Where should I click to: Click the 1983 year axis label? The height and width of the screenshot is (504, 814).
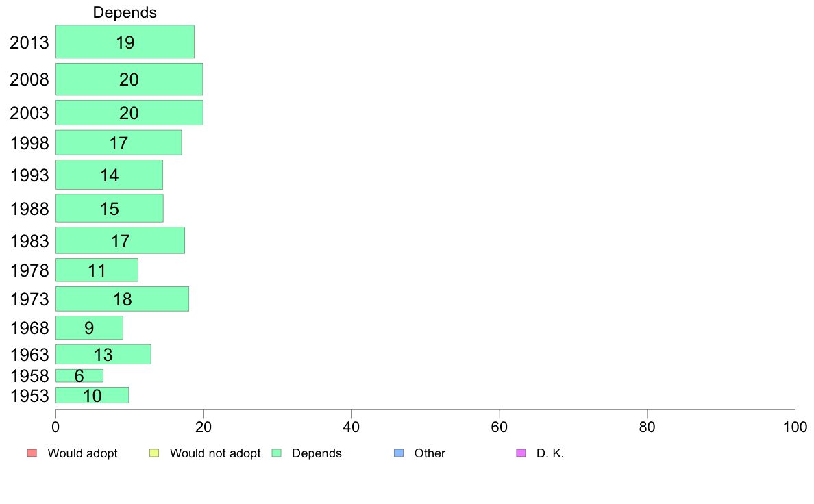tap(29, 241)
